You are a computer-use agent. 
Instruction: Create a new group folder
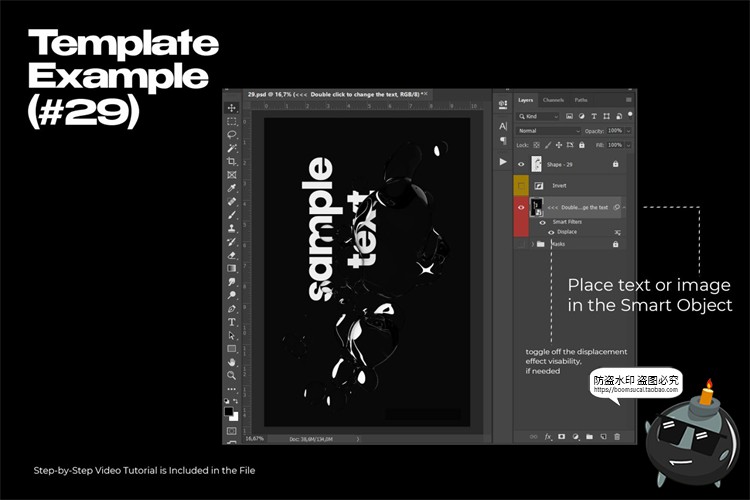click(x=589, y=436)
